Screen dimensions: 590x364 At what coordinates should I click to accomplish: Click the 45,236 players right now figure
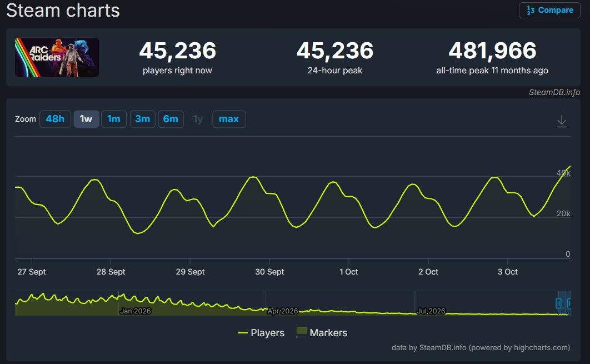pos(178,51)
